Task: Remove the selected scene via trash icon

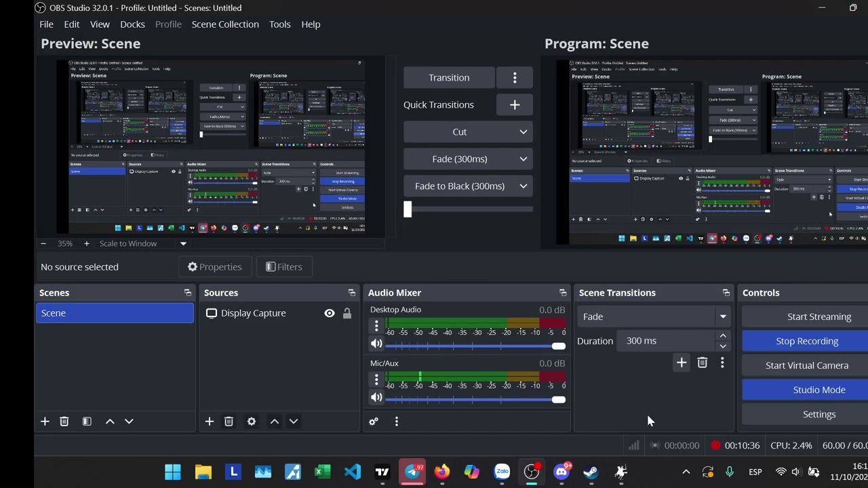Action: tap(64, 422)
